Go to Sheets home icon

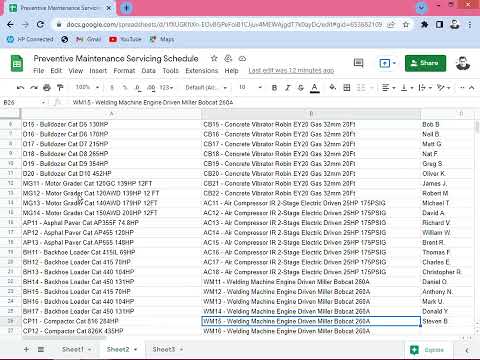tap(17, 63)
